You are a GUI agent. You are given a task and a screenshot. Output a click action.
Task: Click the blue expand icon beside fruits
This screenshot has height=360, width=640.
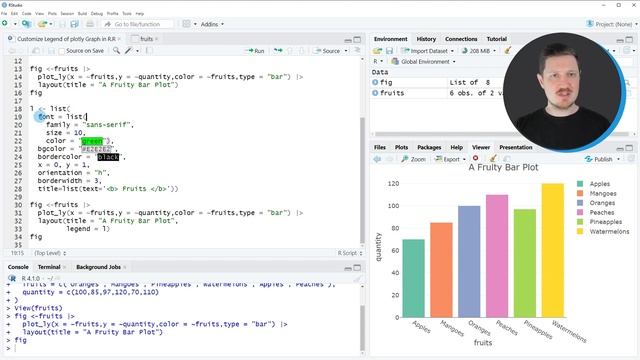click(x=375, y=93)
